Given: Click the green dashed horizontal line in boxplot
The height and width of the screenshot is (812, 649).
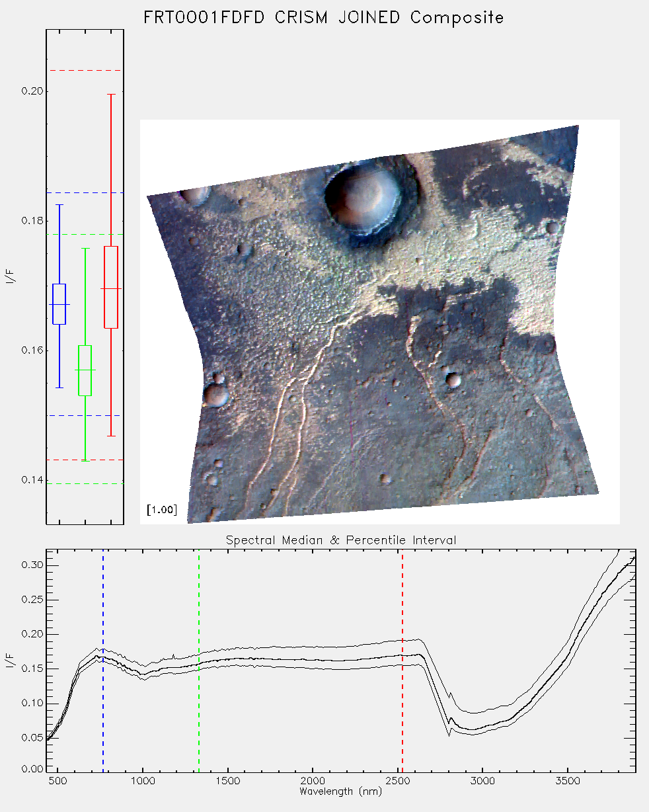Looking at the screenshot, I should coord(85,235).
